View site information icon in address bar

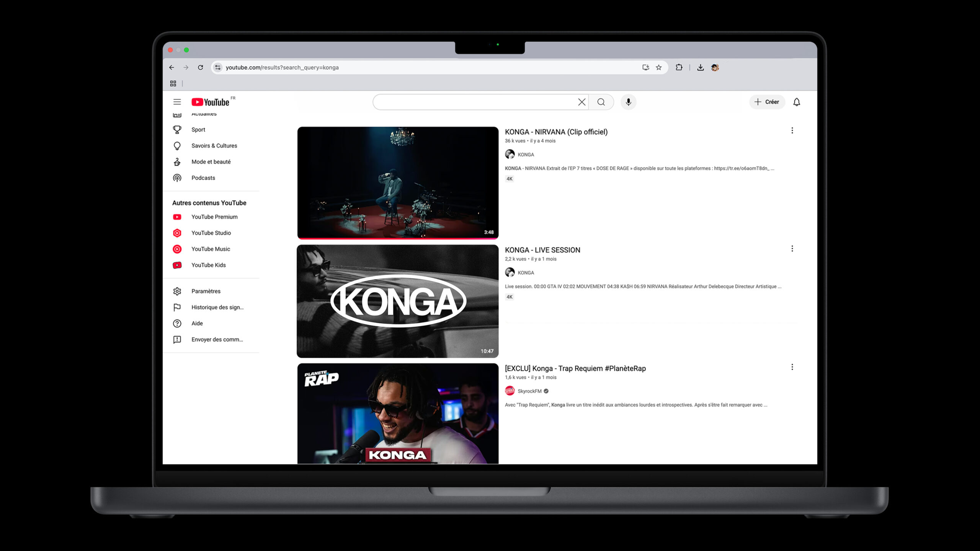(x=217, y=67)
